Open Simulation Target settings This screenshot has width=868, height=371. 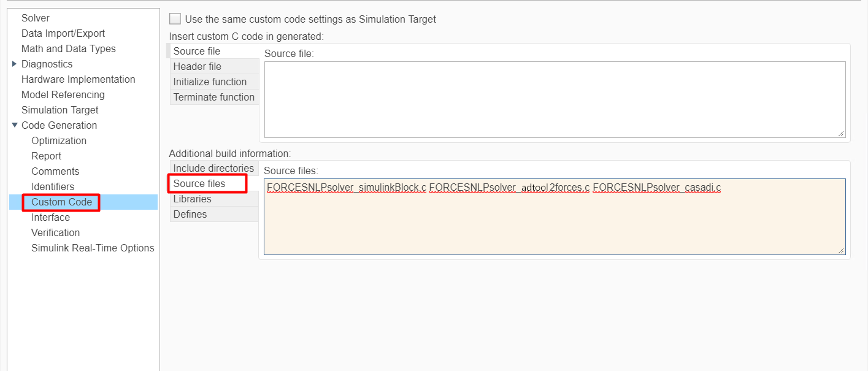(60, 110)
